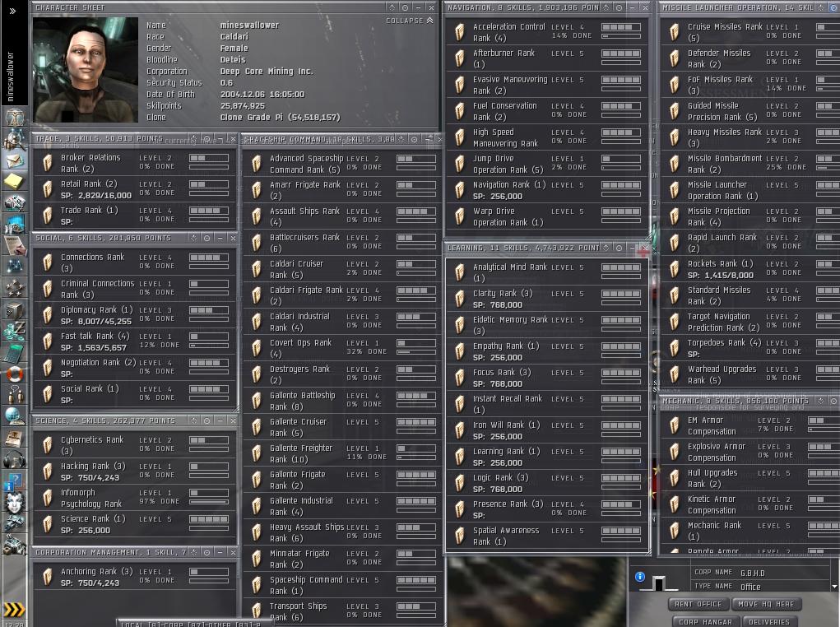This screenshot has height=627, width=840.
Task: Click the Broker Relations skill book icon
Action: 48,162
